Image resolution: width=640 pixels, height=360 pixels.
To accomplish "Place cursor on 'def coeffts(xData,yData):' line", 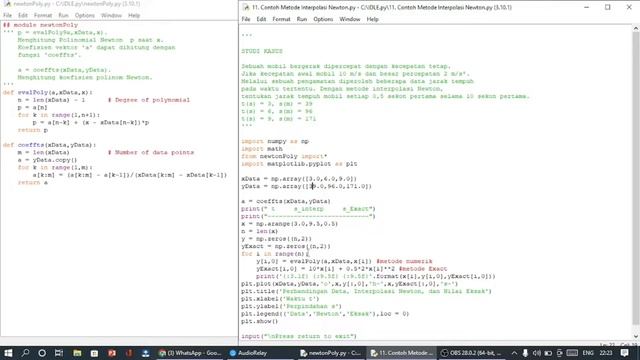I will click(x=49, y=145).
